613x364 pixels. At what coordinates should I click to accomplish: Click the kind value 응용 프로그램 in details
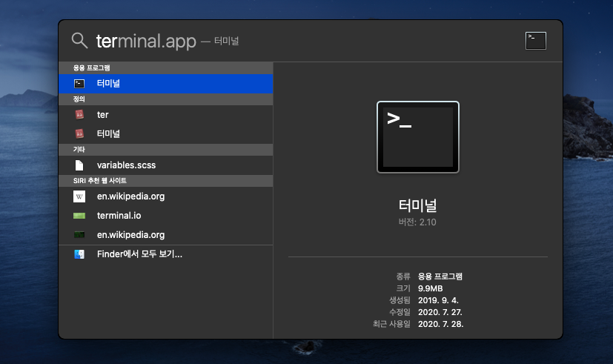440,277
